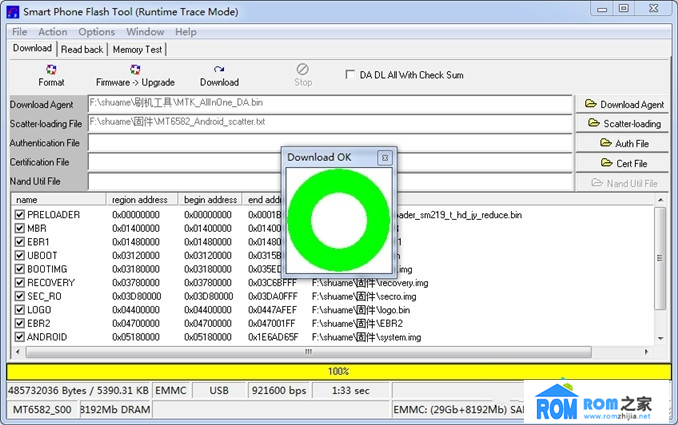Open the Options menu

coord(97,32)
